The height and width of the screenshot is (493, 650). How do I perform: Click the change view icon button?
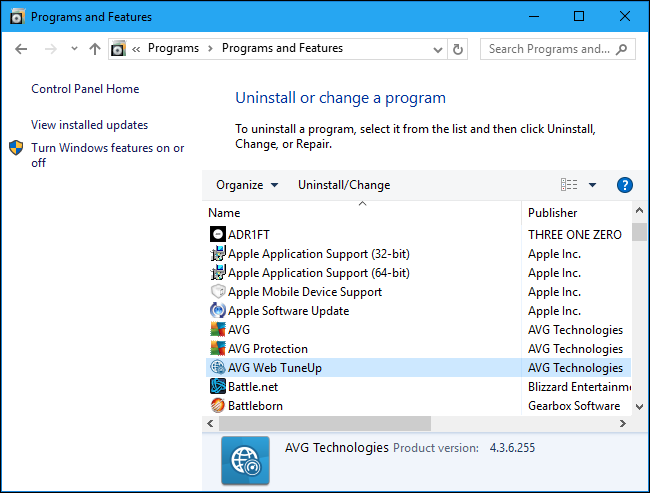click(x=569, y=185)
